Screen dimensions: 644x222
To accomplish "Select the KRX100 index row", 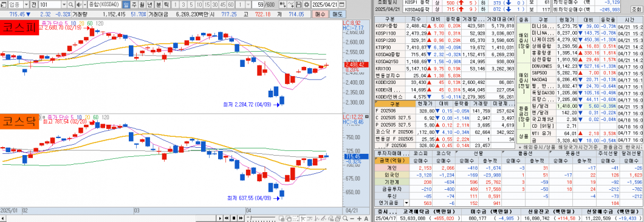I will (x=445, y=69).
